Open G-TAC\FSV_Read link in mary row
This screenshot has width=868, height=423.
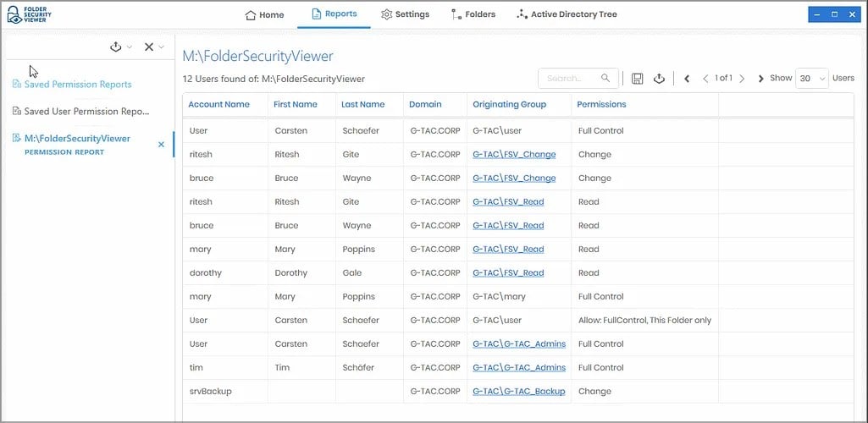click(x=508, y=250)
